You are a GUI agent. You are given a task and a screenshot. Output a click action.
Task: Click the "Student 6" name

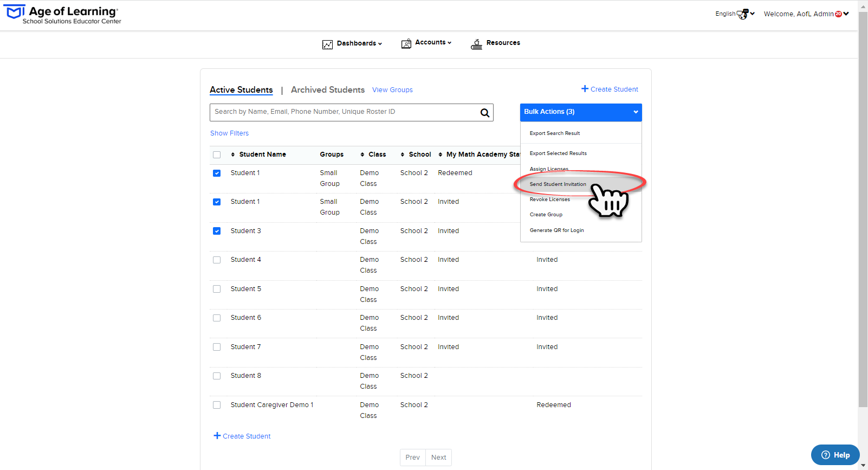pos(246,318)
